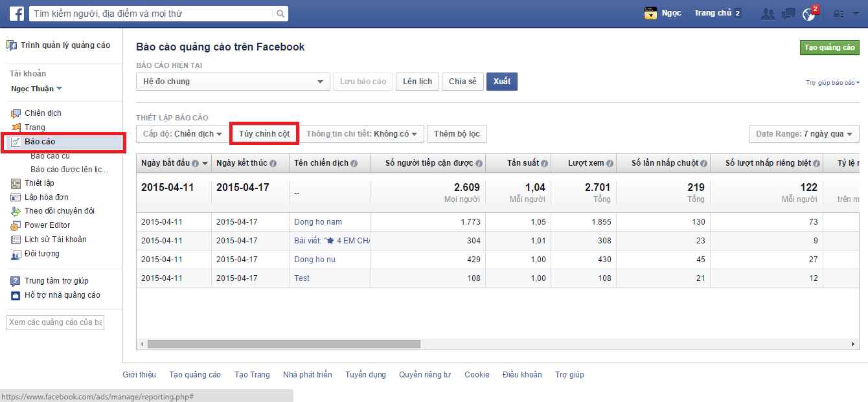Click the Lưu báo cáo button
Viewport: 868px width, 402px height.
click(363, 82)
